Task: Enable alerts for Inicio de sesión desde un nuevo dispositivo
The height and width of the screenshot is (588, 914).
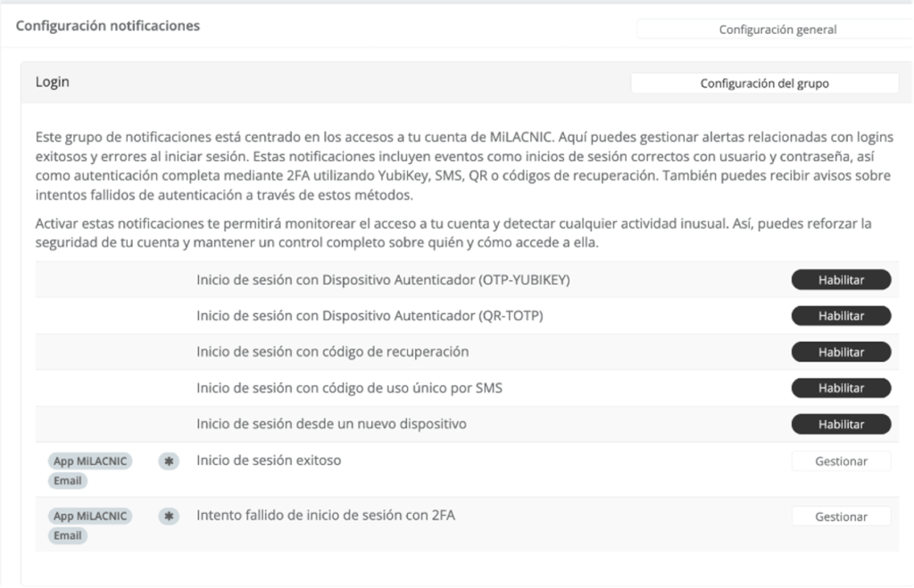Action: 840,424
